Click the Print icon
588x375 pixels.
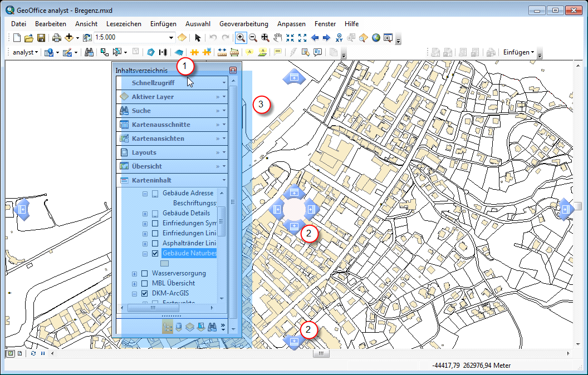pos(56,38)
